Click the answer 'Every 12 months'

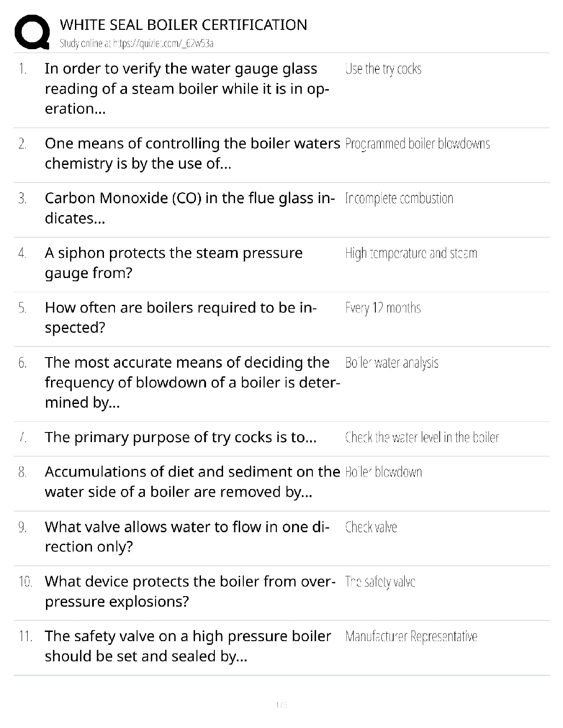coord(383,308)
